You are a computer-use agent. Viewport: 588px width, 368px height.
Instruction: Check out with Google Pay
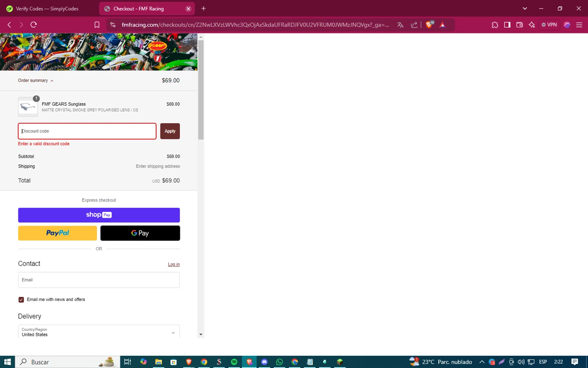tap(140, 233)
